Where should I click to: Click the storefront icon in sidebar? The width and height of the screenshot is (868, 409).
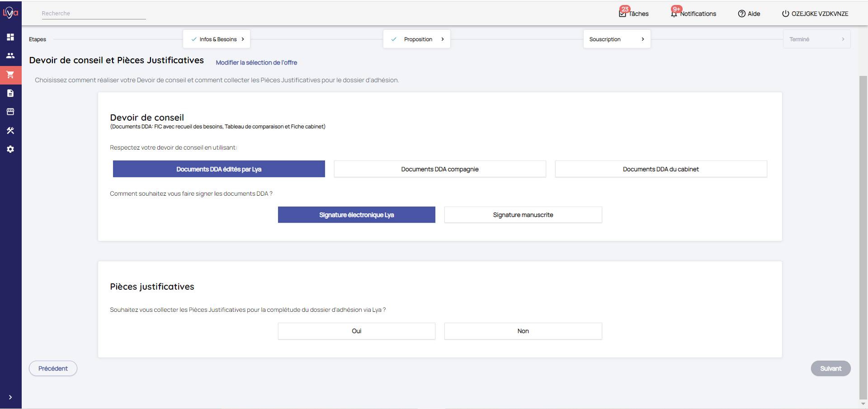pyautogui.click(x=10, y=112)
